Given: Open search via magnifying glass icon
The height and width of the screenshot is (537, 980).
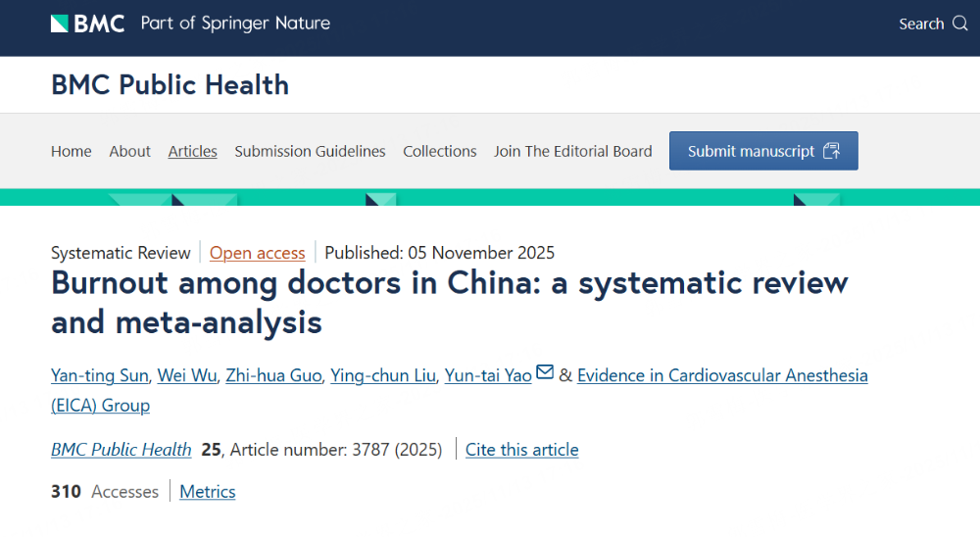Looking at the screenshot, I should click(960, 24).
